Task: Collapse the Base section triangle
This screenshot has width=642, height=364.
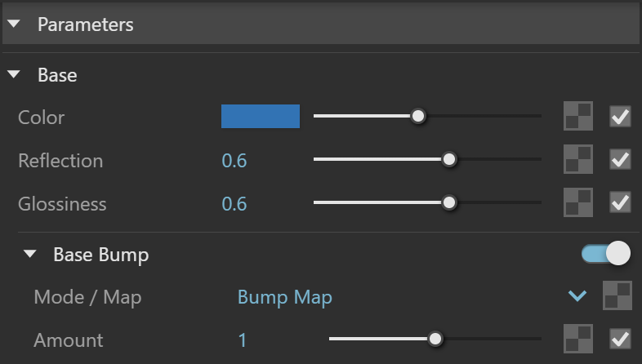Action: [14, 74]
